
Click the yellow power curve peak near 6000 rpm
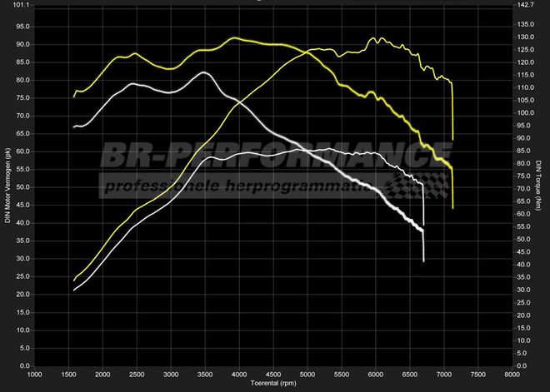point(377,38)
